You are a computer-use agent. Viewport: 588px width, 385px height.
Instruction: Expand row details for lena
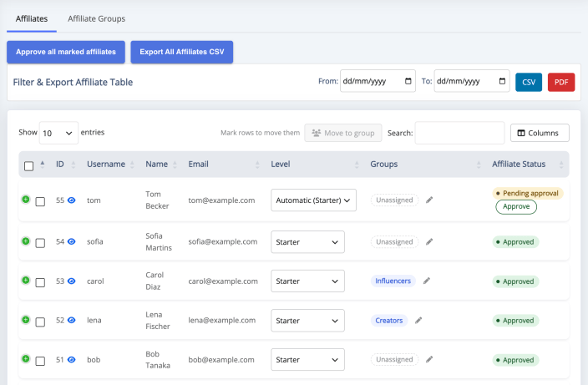pos(26,320)
